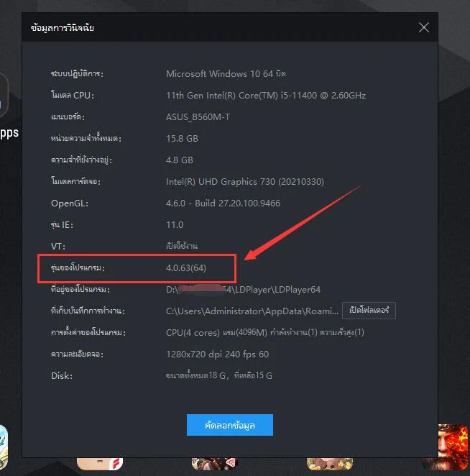
Task: Select the 'โมเดล CPU:' label
Action: click(73, 96)
